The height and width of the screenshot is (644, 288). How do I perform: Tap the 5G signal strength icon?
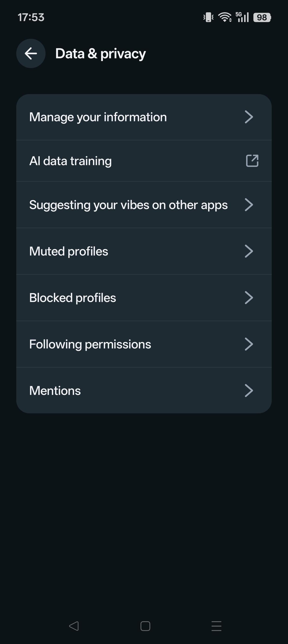[x=242, y=17]
